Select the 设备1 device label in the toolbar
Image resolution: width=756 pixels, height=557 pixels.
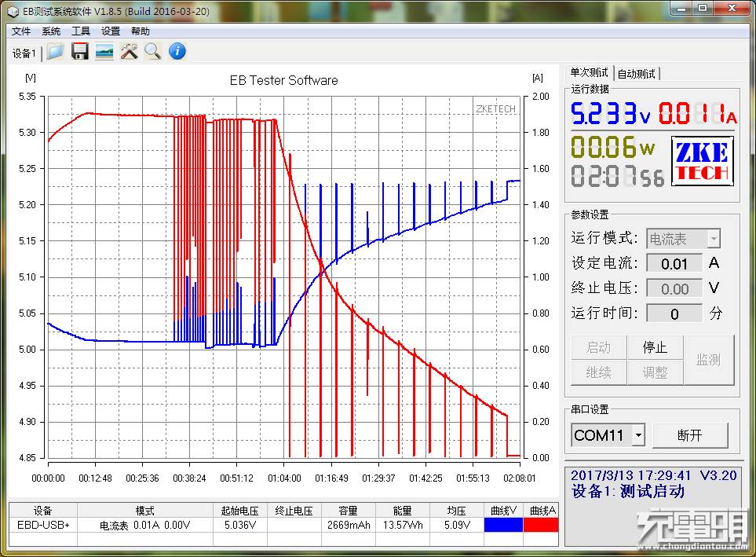coord(24,53)
